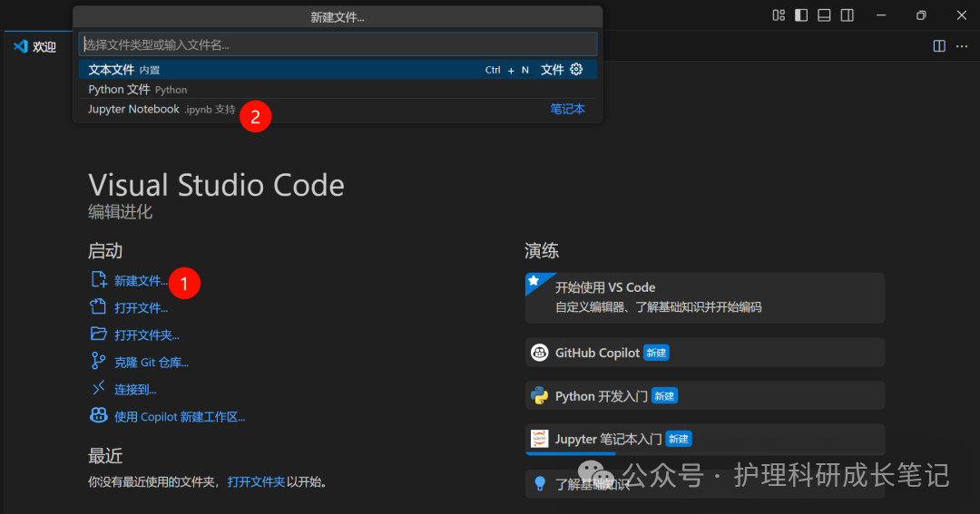This screenshot has width=980, height=514.
Task: Click the VS Code logo in 欢迎 tab
Action: point(21,46)
